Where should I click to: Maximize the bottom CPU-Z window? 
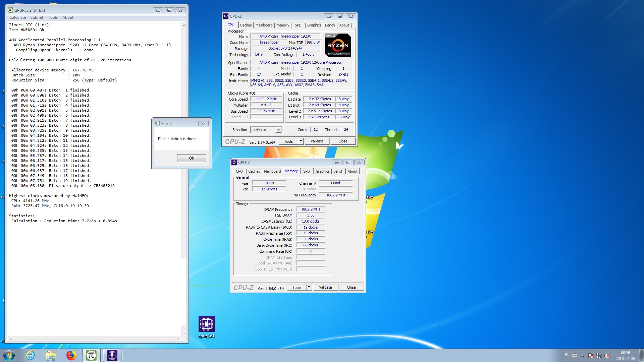[348, 163]
